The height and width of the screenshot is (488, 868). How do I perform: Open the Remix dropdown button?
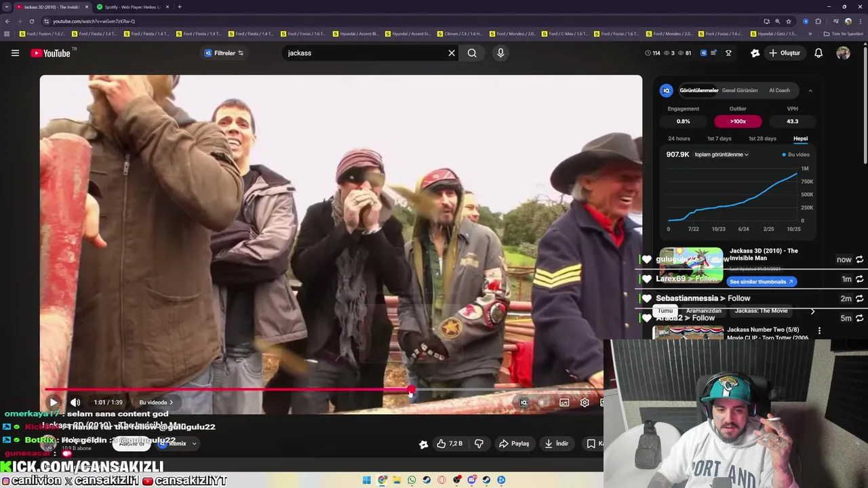click(179, 444)
